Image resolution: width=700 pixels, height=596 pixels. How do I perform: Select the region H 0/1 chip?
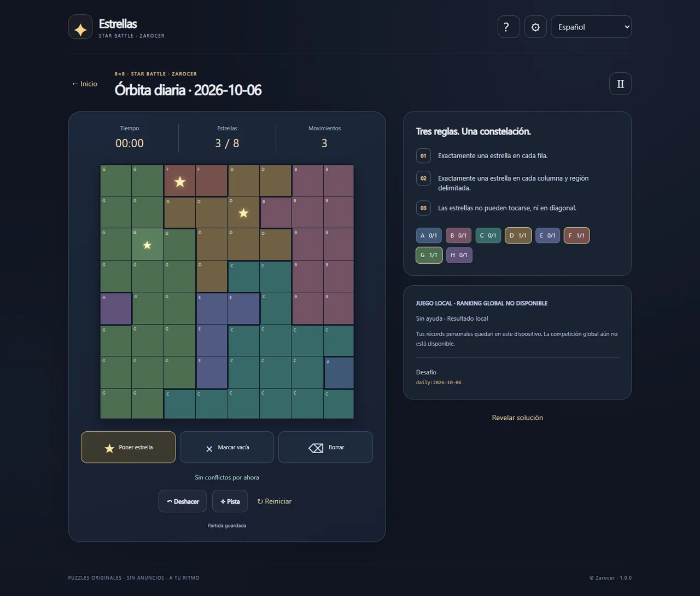(459, 255)
